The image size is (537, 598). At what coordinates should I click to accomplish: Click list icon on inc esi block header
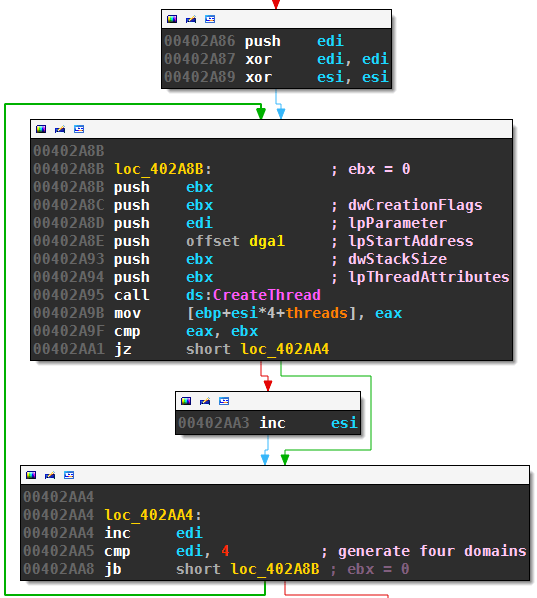pos(224,401)
